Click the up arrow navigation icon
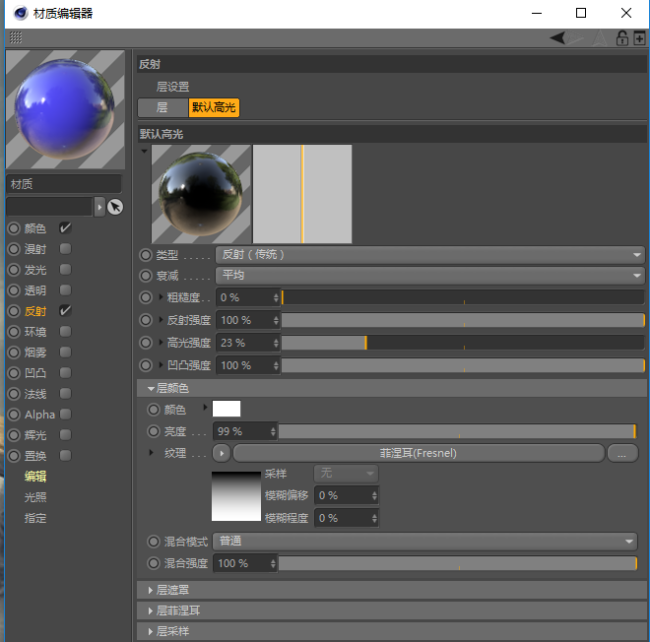 (599, 38)
